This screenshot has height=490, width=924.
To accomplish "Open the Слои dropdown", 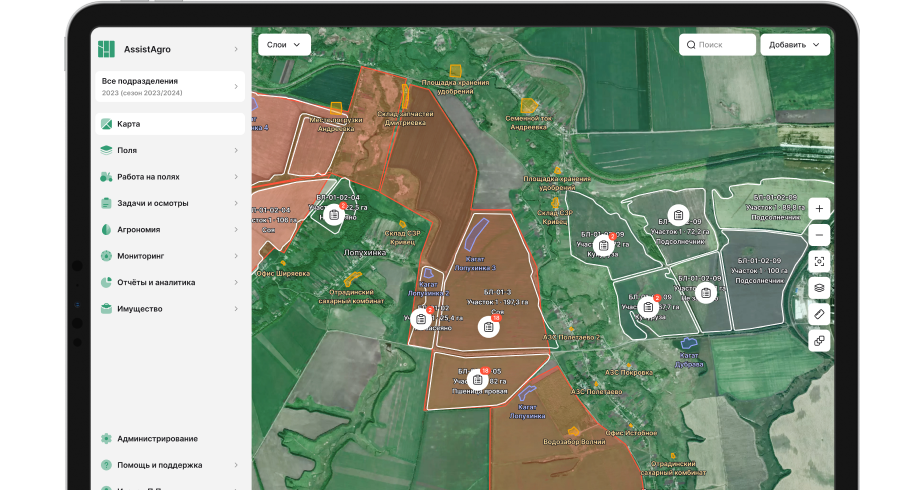I will (x=284, y=45).
